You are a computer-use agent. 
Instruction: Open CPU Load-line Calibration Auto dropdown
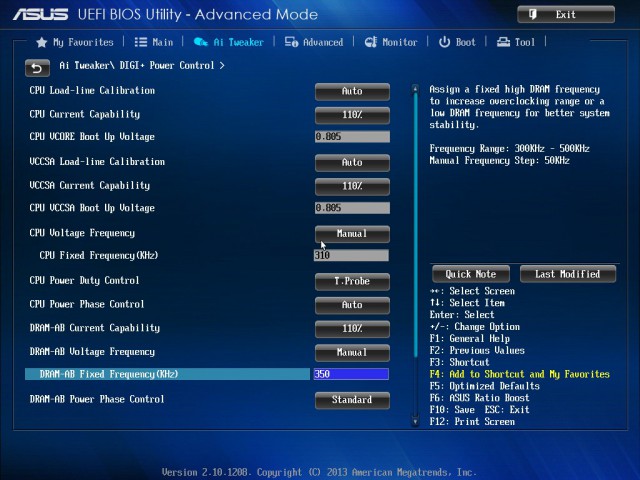pyautogui.click(x=352, y=91)
